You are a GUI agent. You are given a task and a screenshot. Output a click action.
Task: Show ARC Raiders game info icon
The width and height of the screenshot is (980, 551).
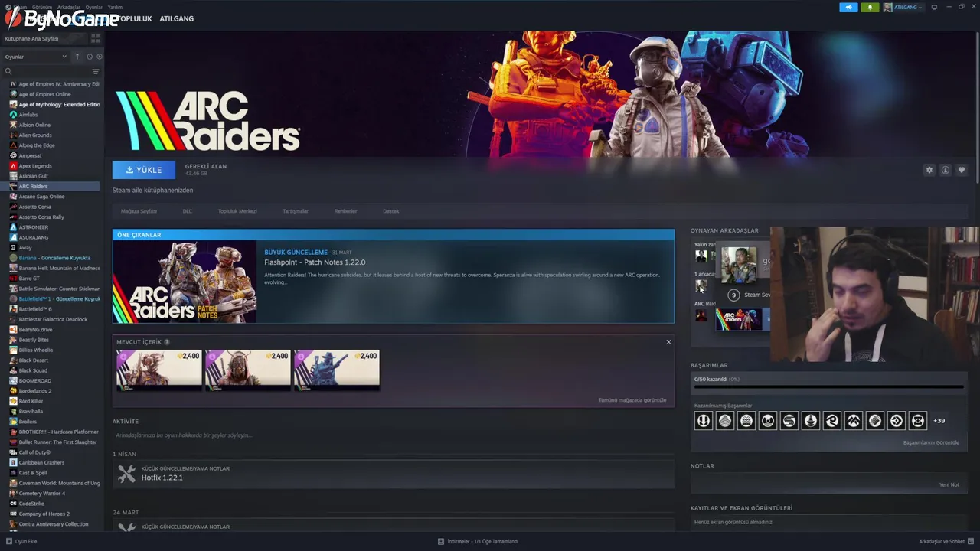946,170
